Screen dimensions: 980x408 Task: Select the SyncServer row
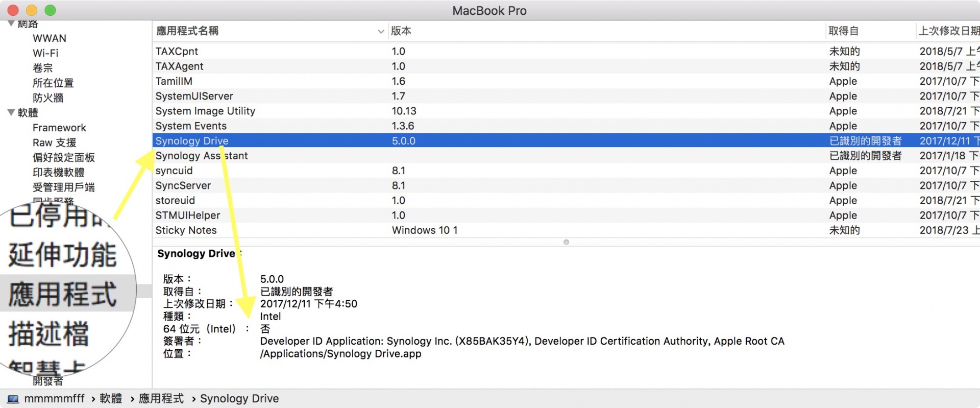point(566,185)
